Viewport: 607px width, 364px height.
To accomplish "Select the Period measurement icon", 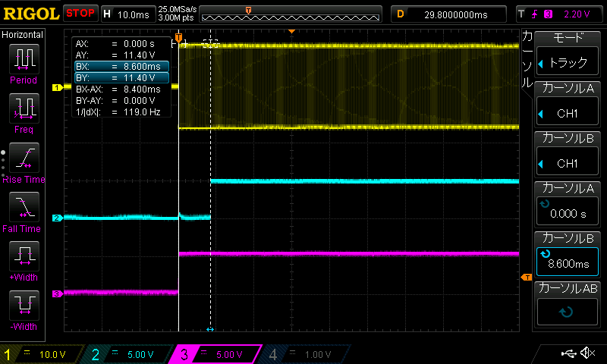I will (x=24, y=59).
